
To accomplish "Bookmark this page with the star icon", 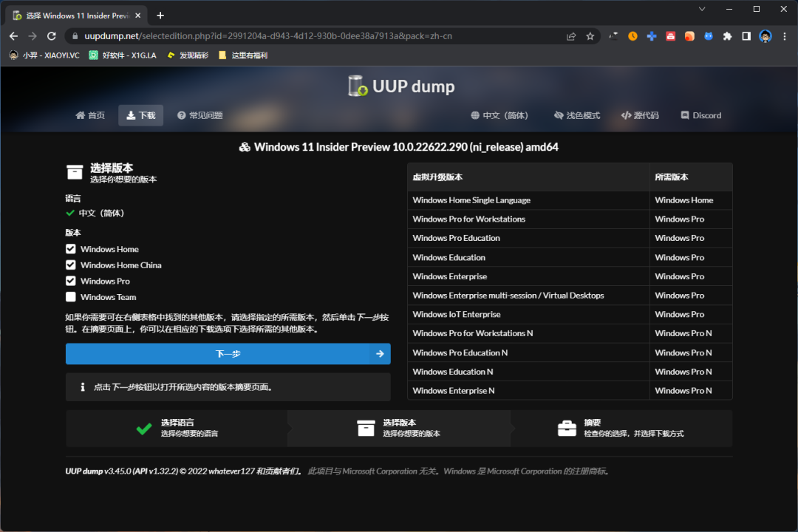I will tap(590, 36).
